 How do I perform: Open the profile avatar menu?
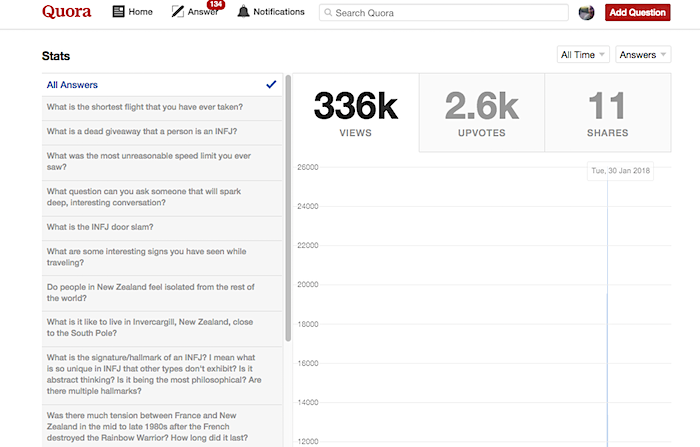pyautogui.click(x=587, y=12)
